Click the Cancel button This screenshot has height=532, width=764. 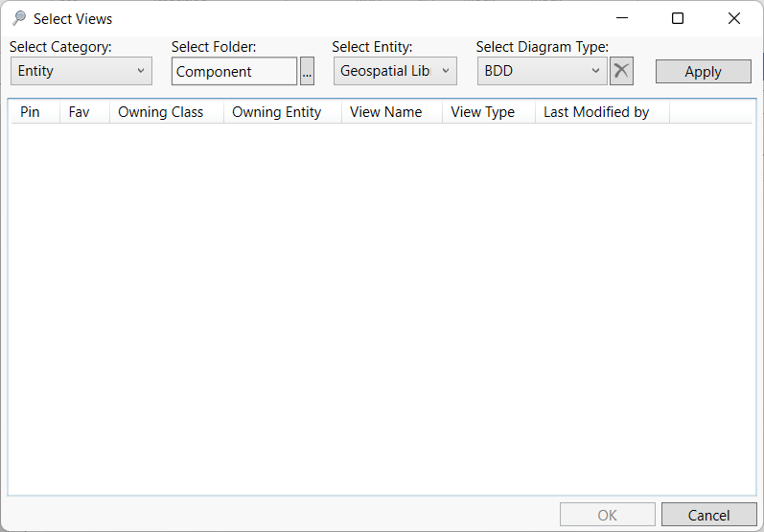708,515
